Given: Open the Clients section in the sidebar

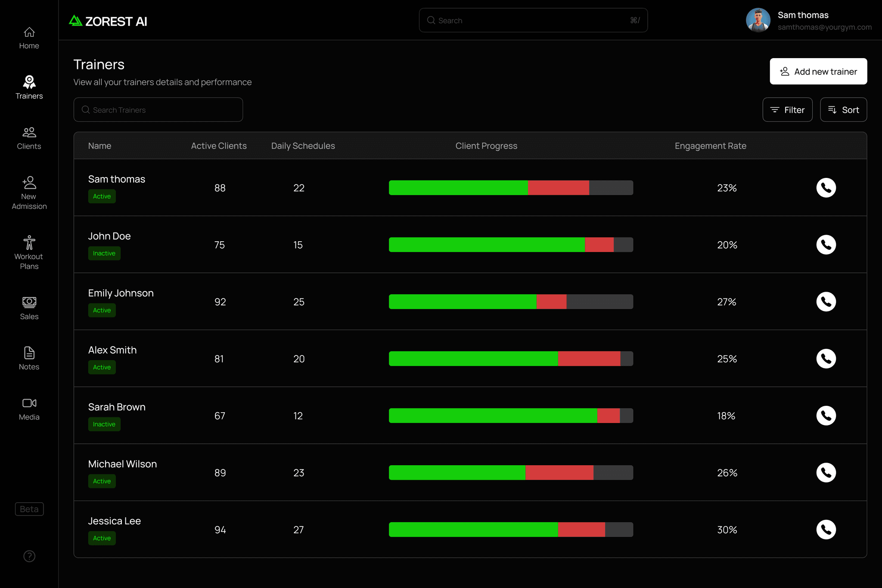Looking at the screenshot, I should click(x=29, y=139).
